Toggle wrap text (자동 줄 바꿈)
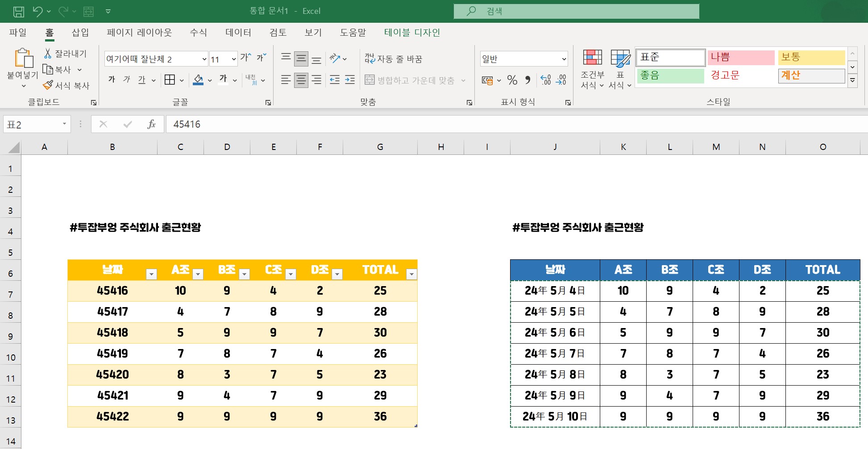 (x=393, y=58)
